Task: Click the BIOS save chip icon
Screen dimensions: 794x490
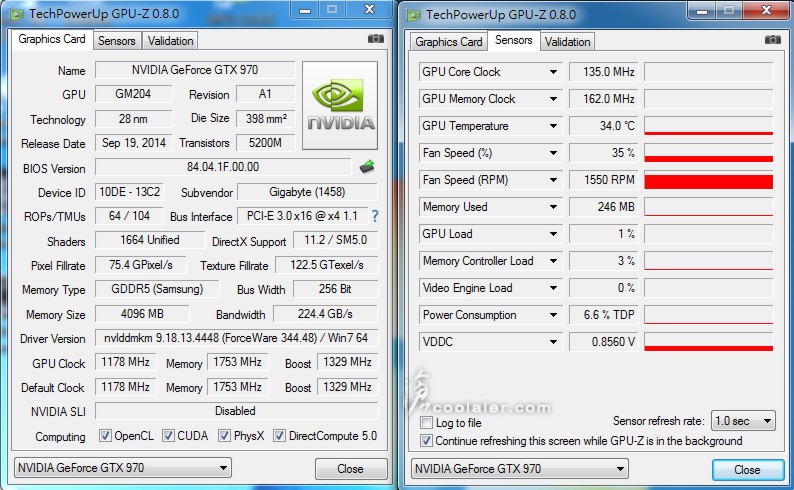Action: coord(367,167)
